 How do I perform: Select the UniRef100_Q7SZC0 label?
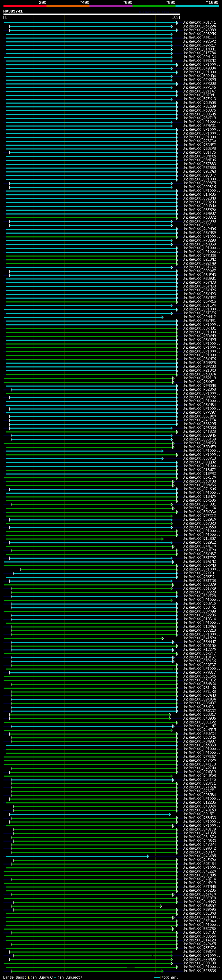click(x=199, y=141)
